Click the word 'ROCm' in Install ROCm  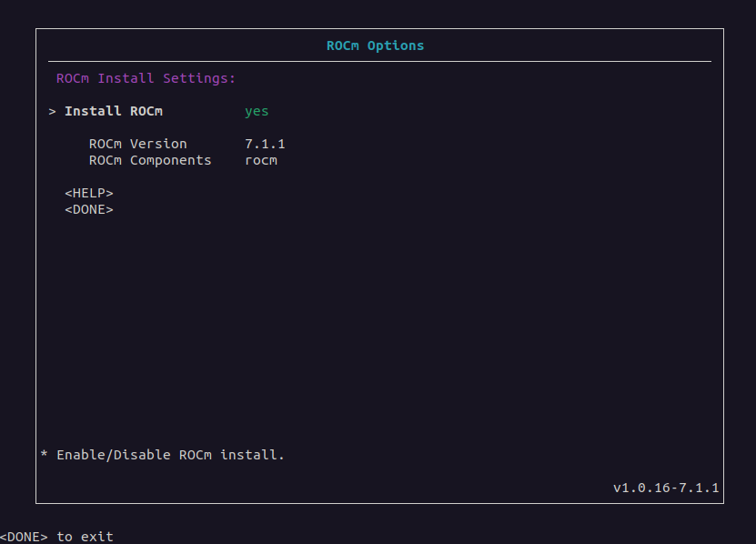[146, 111]
